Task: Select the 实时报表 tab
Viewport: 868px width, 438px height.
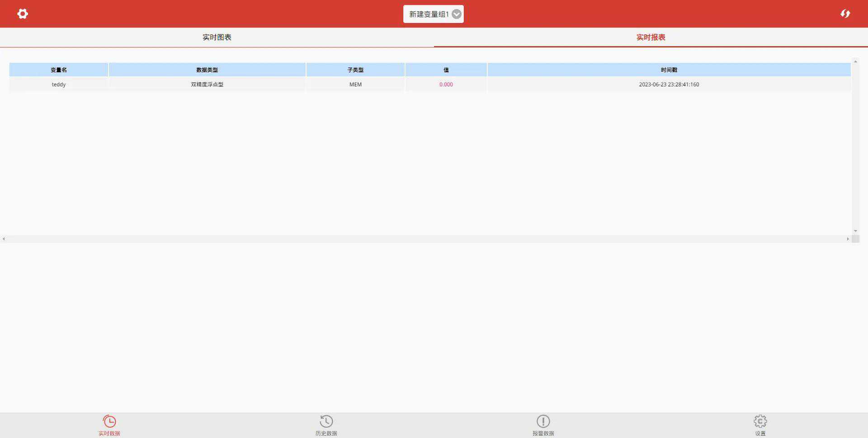Action: tap(651, 38)
